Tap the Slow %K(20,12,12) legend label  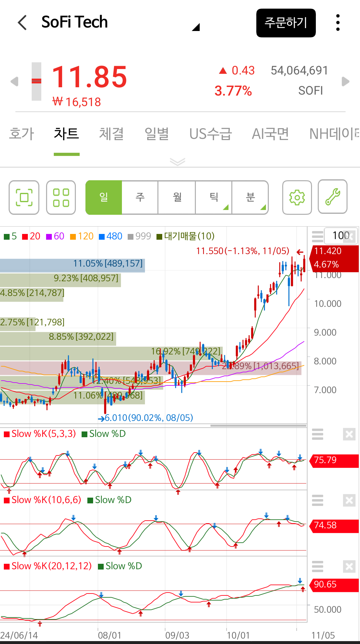click(x=48, y=566)
